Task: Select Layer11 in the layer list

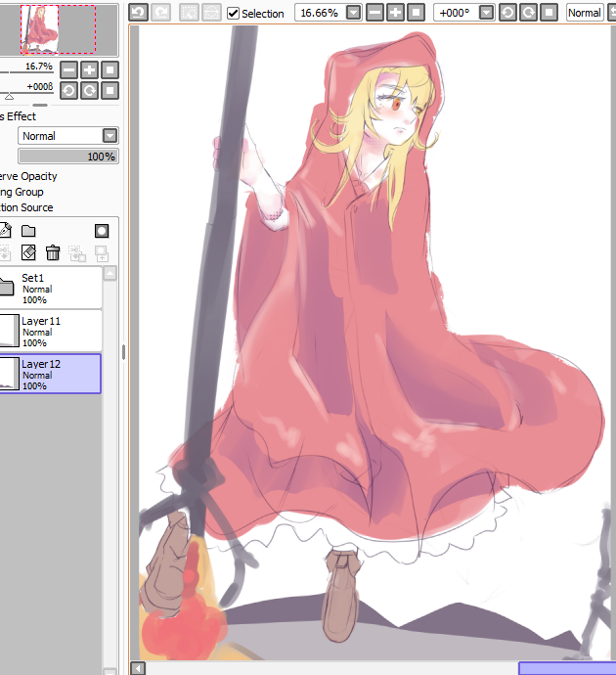Action: 51,331
